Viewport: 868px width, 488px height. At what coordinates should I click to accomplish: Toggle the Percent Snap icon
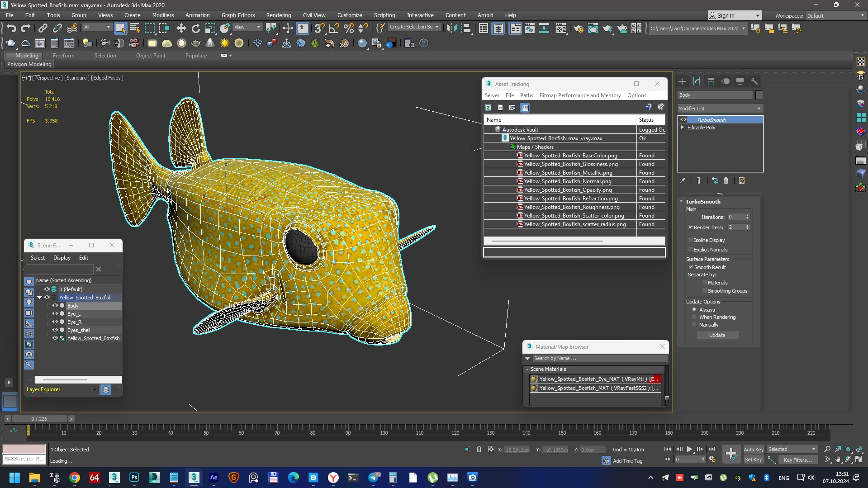coord(349,28)
